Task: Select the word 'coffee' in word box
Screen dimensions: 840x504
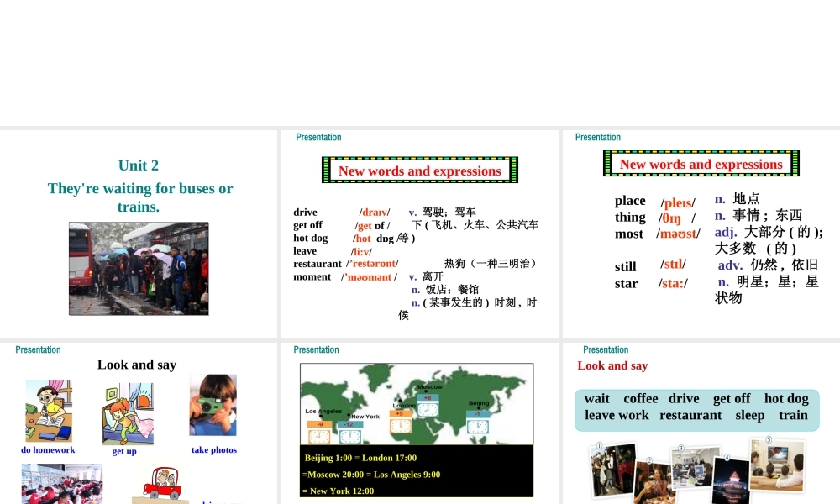Action: pyautogui.click(x=641, y=398)
